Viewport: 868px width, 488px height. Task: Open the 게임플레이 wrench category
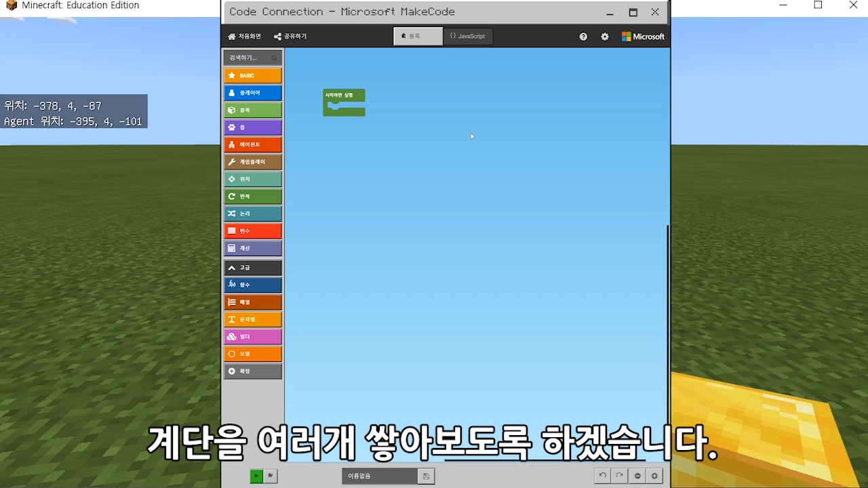point(253,162)
